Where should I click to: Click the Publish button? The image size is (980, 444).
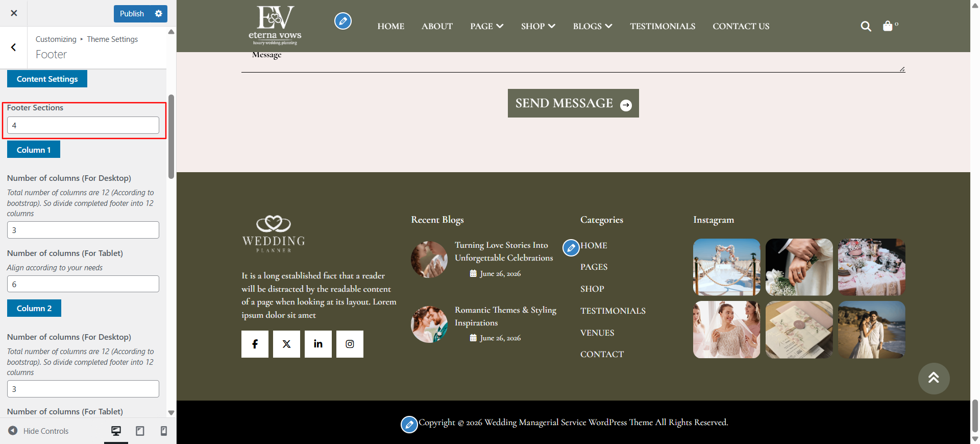(132, 14)
